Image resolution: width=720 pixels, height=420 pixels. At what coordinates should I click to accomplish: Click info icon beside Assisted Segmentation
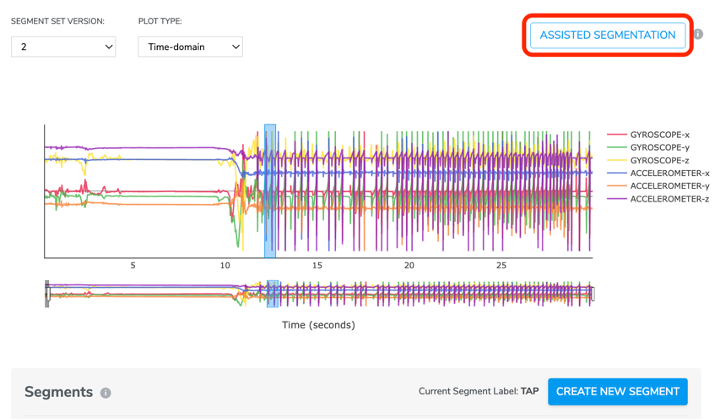point(698,35)
